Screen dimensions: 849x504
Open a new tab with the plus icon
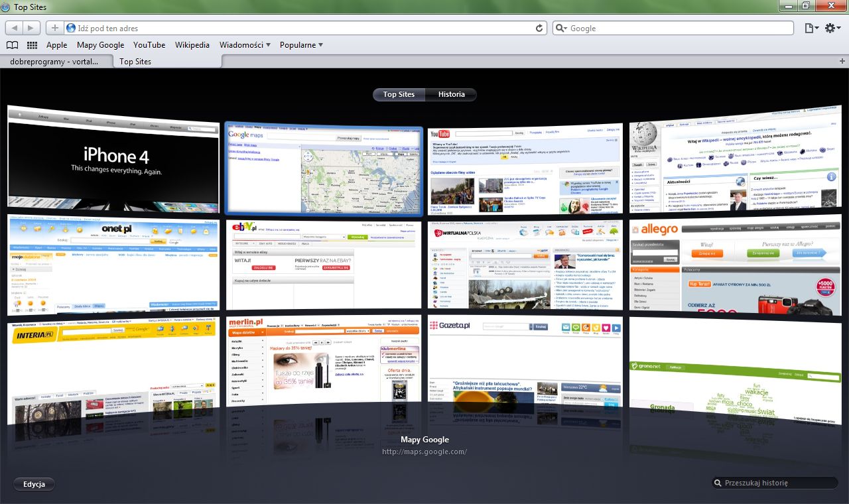click(x=842, y=61)
